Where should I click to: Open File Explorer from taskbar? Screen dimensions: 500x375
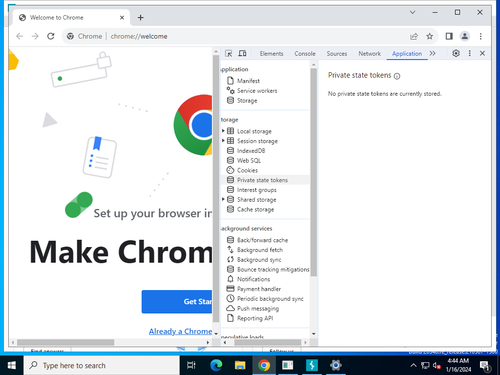click(x=240, y=366)
